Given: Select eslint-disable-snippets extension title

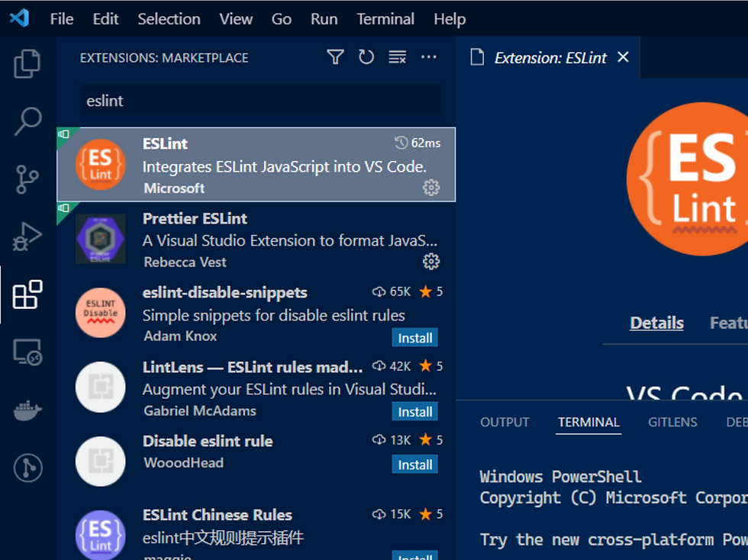Looking at the screenshot, I should click(224, 292).
